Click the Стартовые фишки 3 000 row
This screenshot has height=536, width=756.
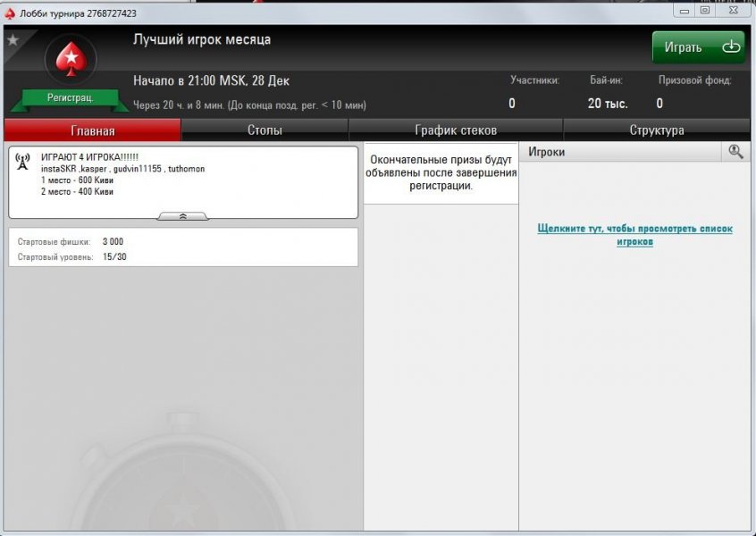[183, 241]
